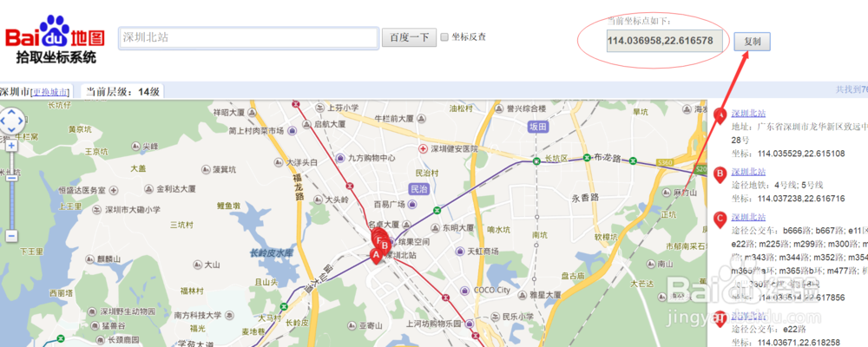Screen dimensions: 868x347
Task: Zoom out with the minus button
Action: click(11, 236)
